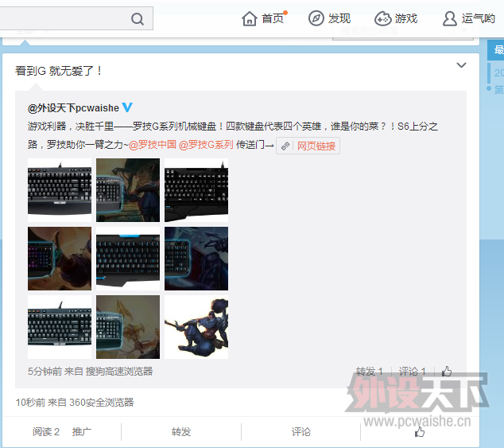This screenshot has height=448, width=504.
Task: Like the quoted post with thumbs-up icon
Action: (447, 372)
